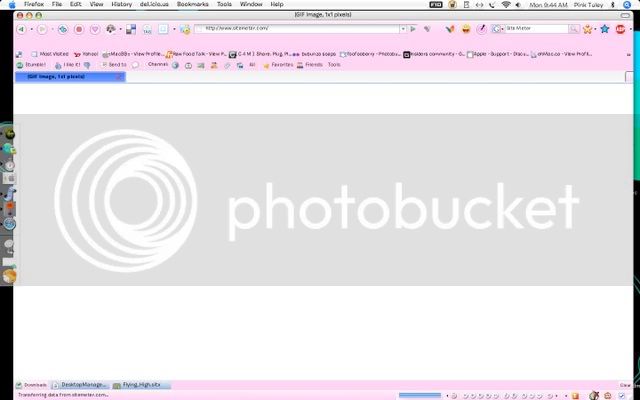The width and height of the screenshot is (640, 400).
Task: Click the red Adblock Plus icon
Action: tap(620, 29)
